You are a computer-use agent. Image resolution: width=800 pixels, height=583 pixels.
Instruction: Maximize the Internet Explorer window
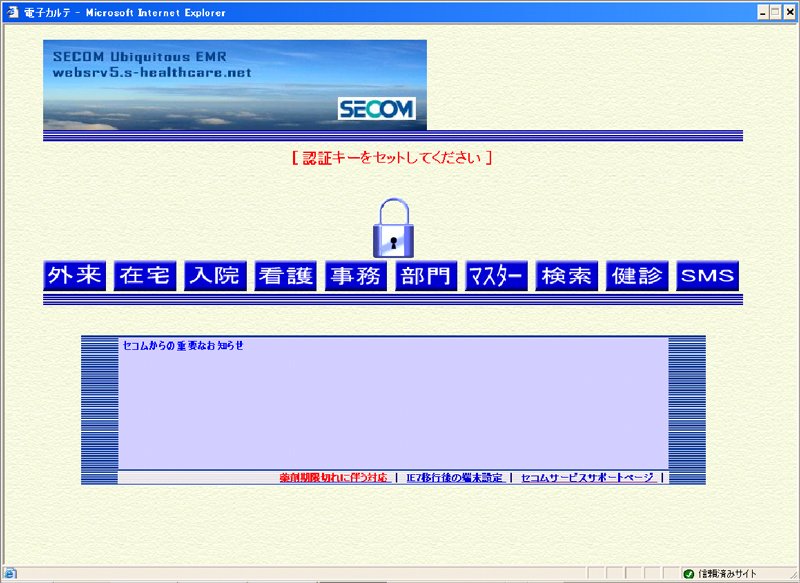[x=776, y=13]
